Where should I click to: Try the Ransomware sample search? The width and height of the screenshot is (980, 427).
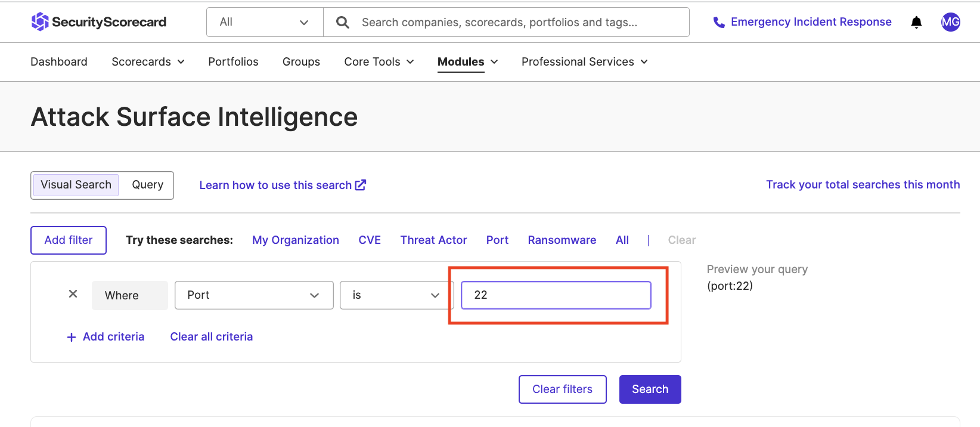coord(562,240)
